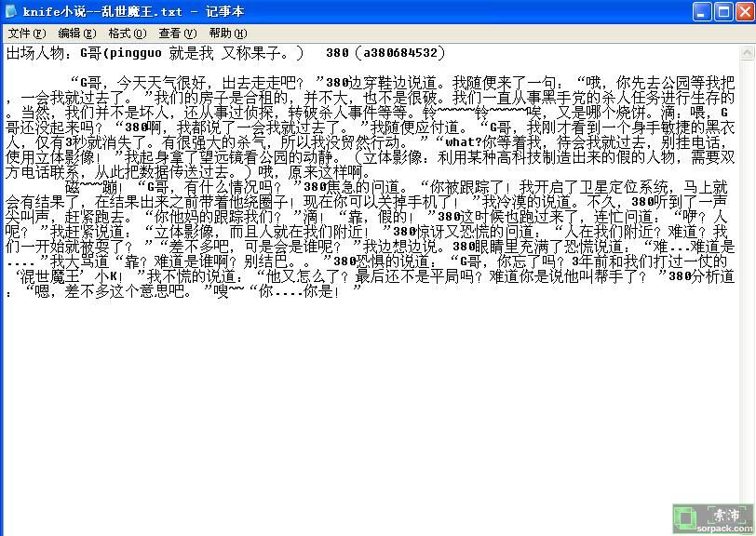Open the 文件(F) menu

point(26,33)
